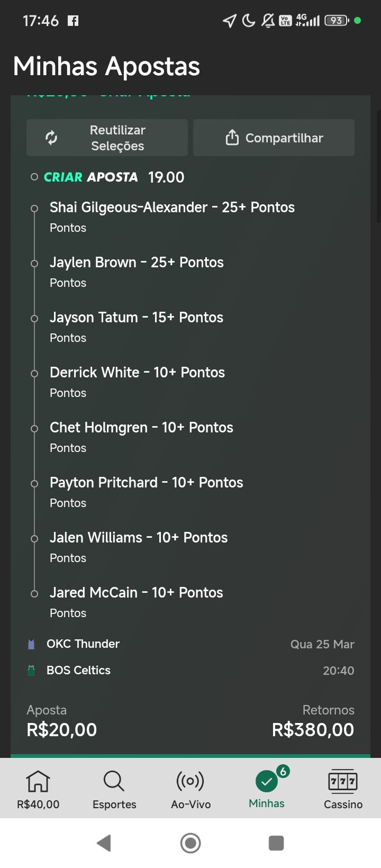
Task: Open the home tab house icon
Action: click(38, 781)
